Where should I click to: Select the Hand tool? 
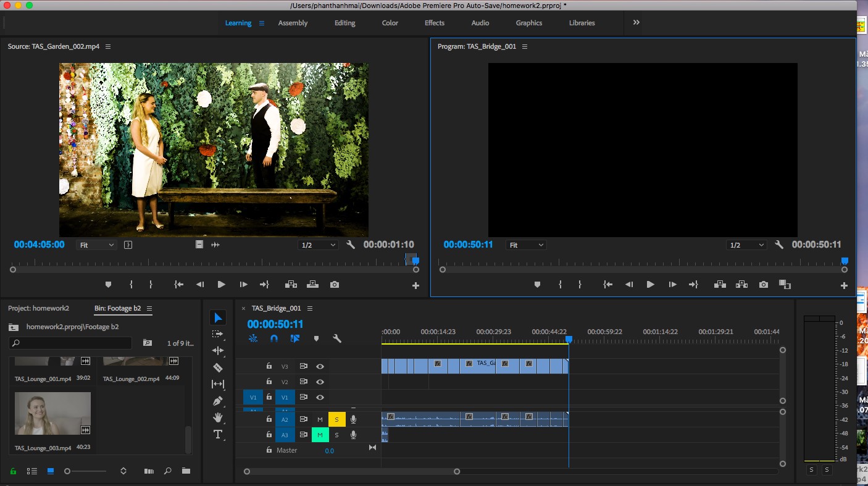click(218, 417)
